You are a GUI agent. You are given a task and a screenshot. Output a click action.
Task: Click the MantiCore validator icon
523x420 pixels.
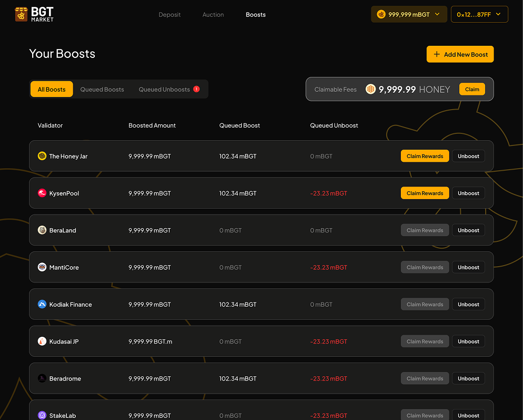[42, 267]
